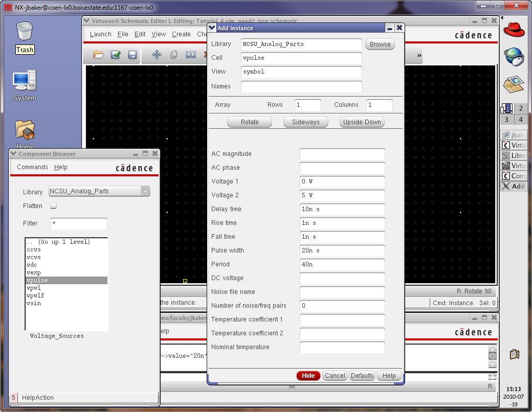
Task: Expand the toolbar overflow chevron
Action: click(x=419, y=55)
